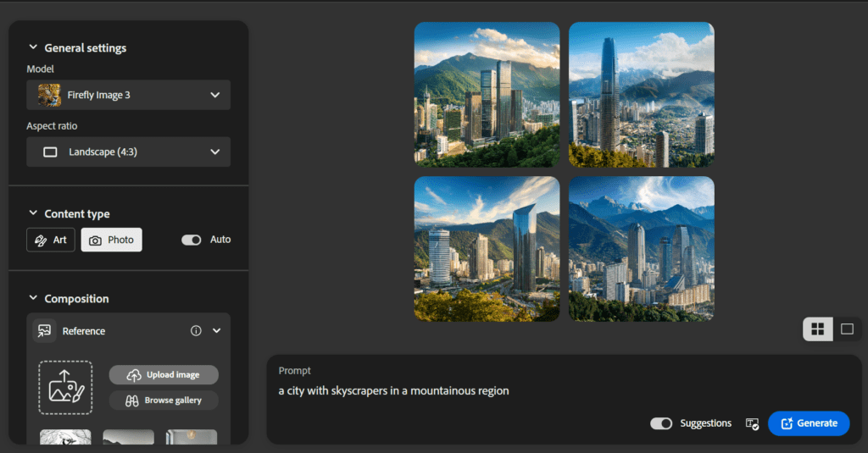
Task: Click the dashed image drop zone
Action: pyautogui.click(x=65, y=388)
